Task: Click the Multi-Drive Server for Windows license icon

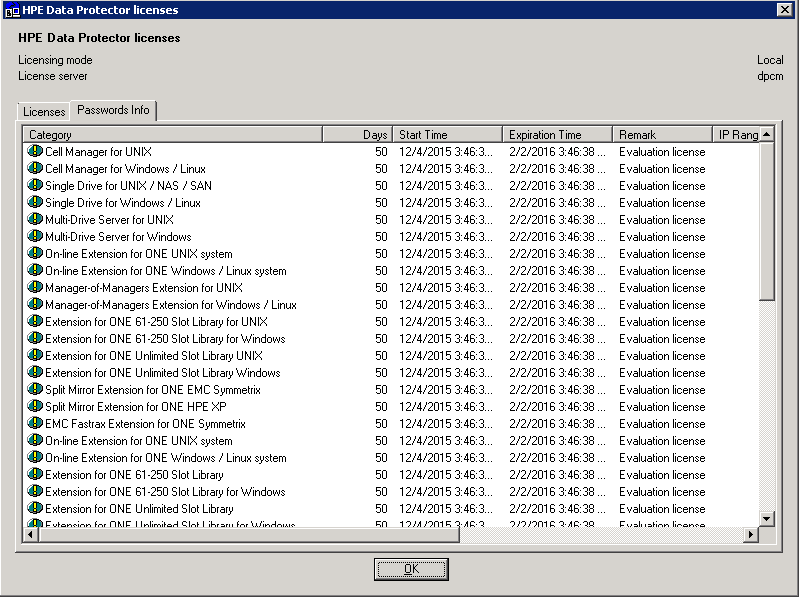Action: coord(35,236)
